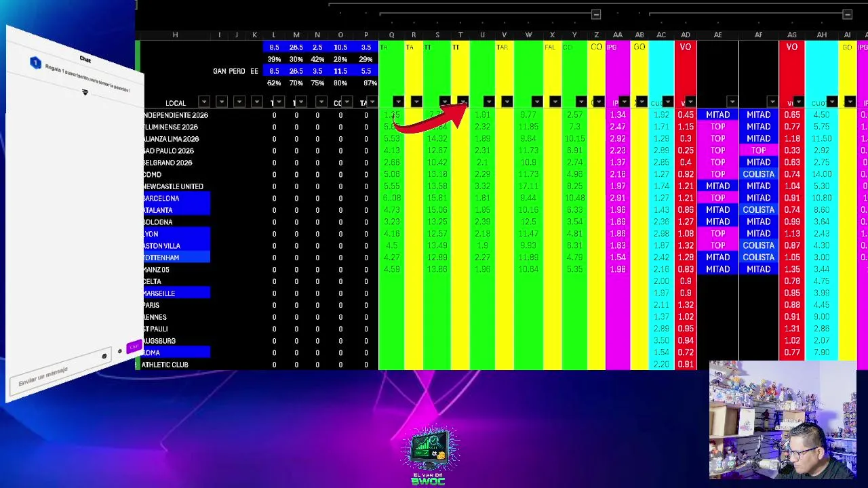Click the webcam video thumbnail
Screen dimensions: 868x488
783,420
